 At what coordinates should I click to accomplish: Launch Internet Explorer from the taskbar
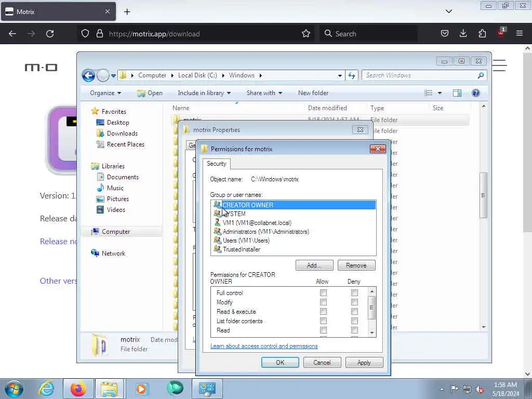click(x=46, y=389)
